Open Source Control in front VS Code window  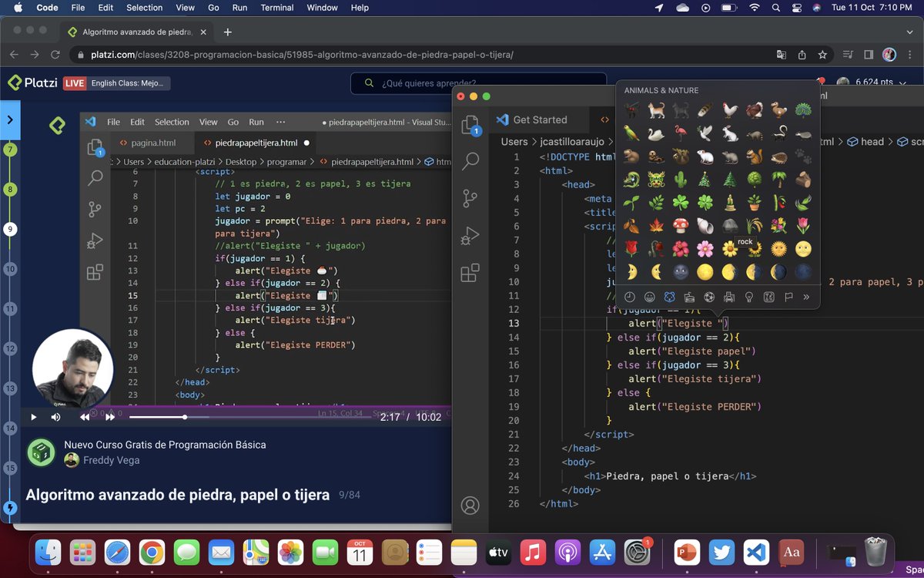pos(470,198)
